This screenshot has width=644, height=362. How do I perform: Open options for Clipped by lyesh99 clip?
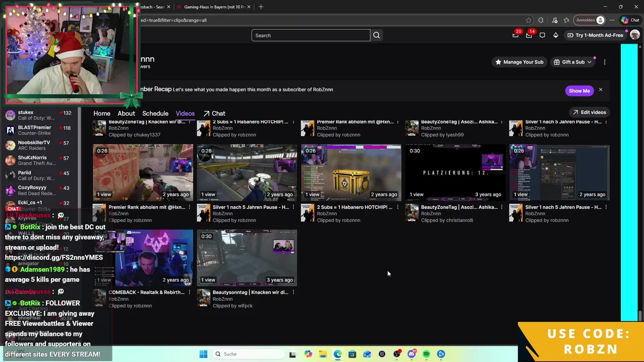pos(502,122)
